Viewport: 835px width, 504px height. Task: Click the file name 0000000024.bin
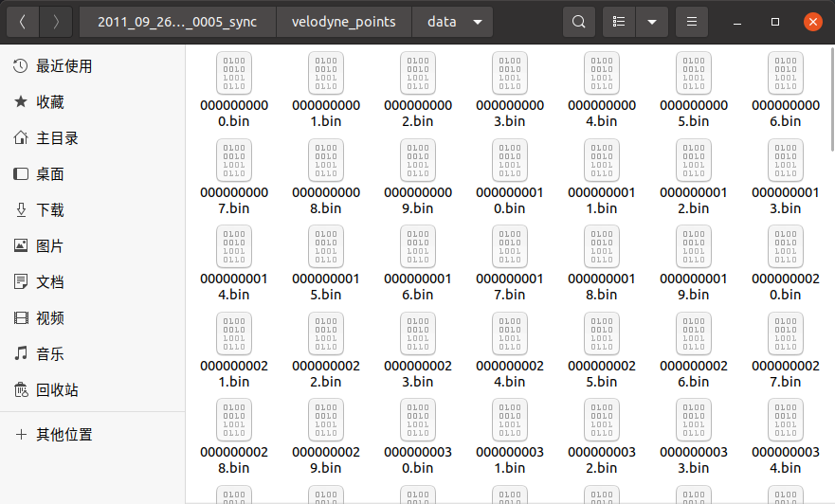pyautogui.click(x=510, y=373)
